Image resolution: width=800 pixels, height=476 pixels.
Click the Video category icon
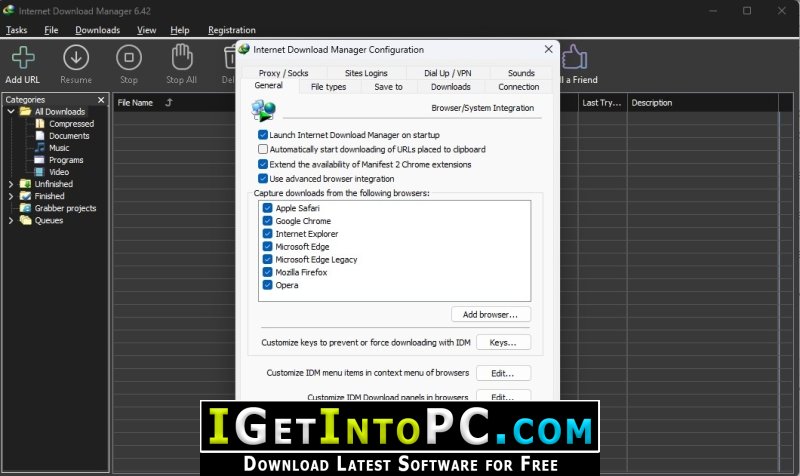pyautogui.click(x=40, y=172)
